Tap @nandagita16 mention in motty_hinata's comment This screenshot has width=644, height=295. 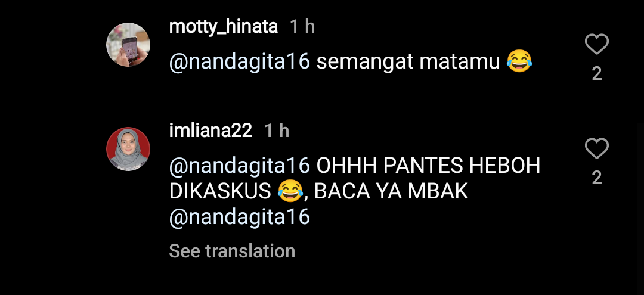tap(240, 62)
